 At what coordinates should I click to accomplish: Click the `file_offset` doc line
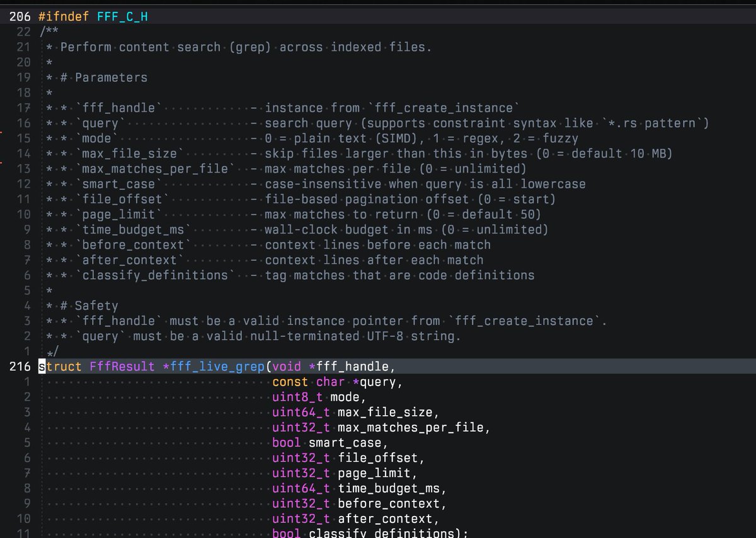301,199
